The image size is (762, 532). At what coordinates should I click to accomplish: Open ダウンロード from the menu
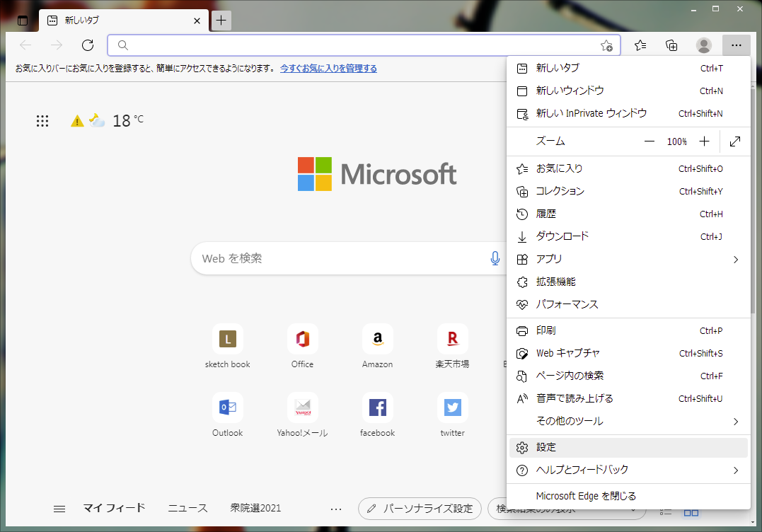click(628, 236)
